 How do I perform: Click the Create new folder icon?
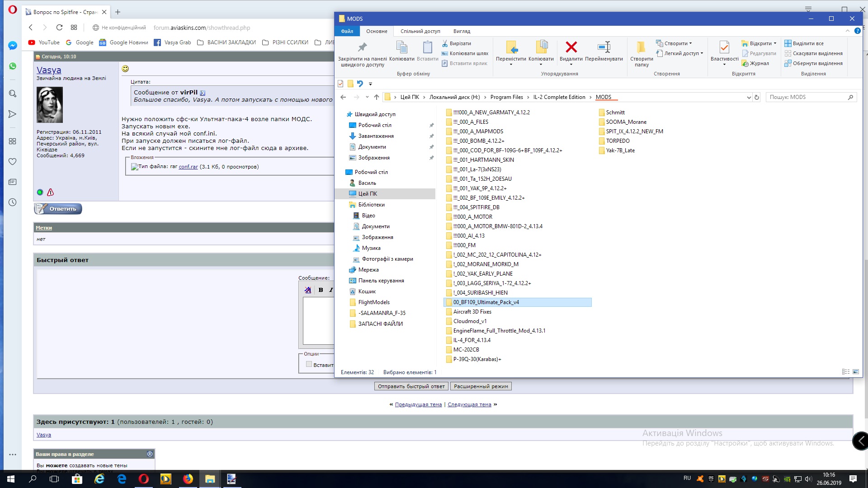[x=641, y=47]
